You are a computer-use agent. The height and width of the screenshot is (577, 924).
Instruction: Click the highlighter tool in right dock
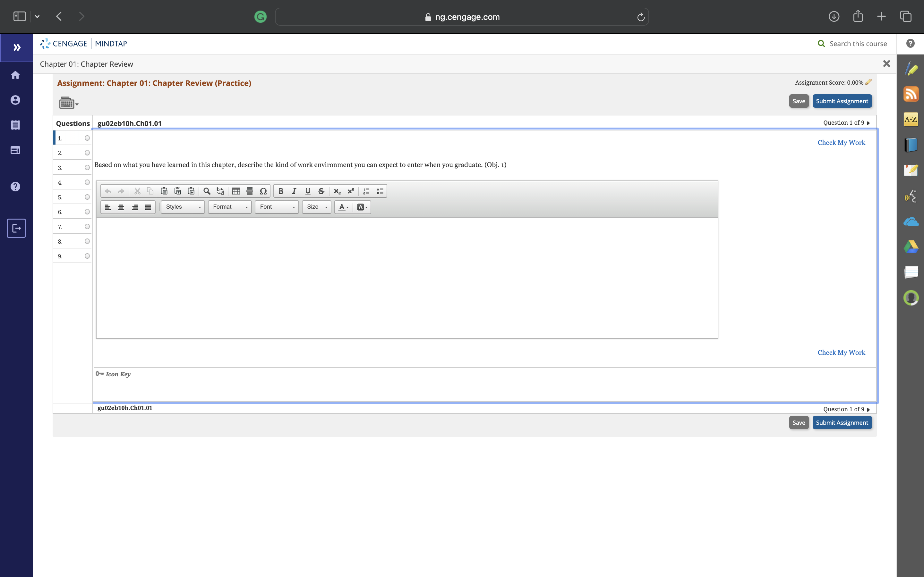pyautogui.click(x=911, y=69)
